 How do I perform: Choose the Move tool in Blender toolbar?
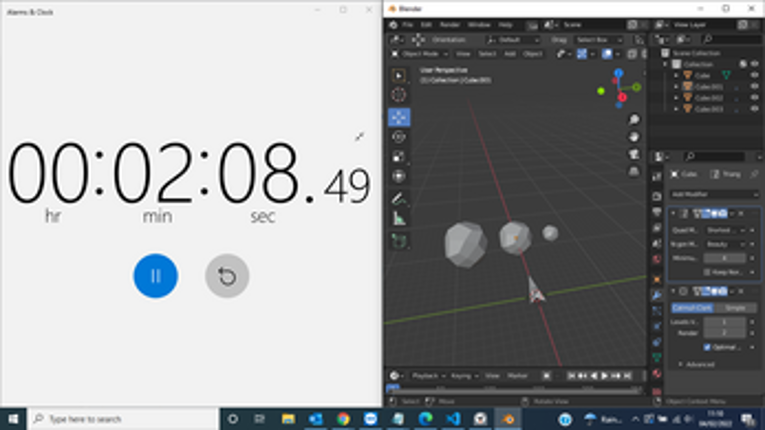399,117
